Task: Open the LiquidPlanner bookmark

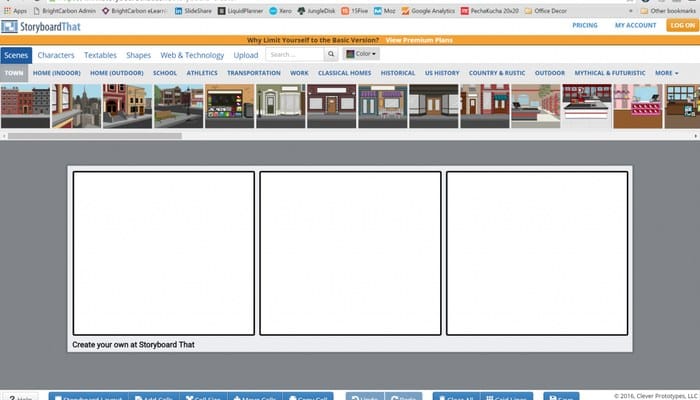Action: (240, 11)
